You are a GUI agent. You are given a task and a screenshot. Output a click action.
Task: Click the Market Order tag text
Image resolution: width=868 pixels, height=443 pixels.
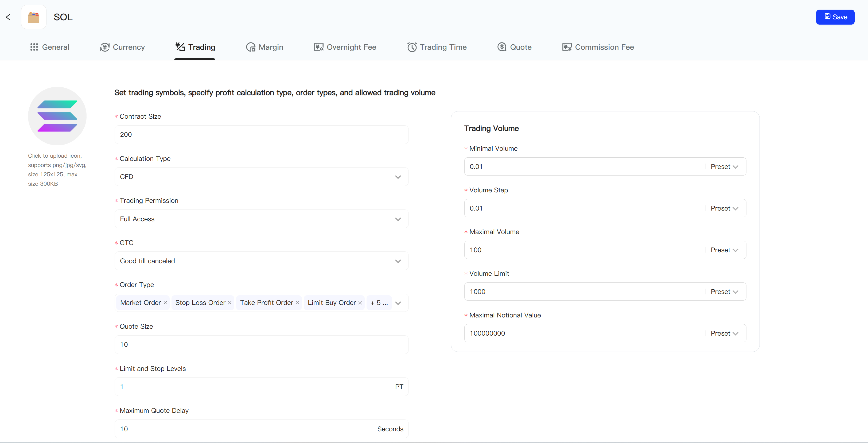click(x=141, y=303)
